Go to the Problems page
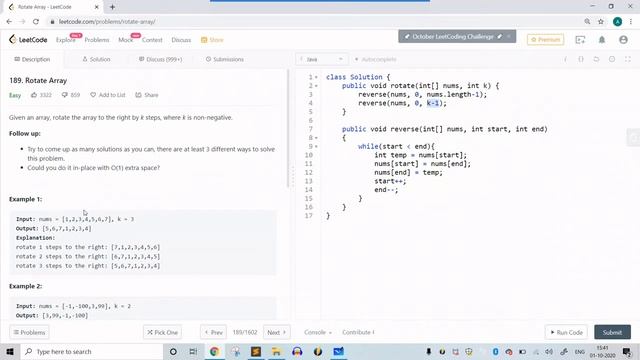Screen dimensions: 640x360 97,40
